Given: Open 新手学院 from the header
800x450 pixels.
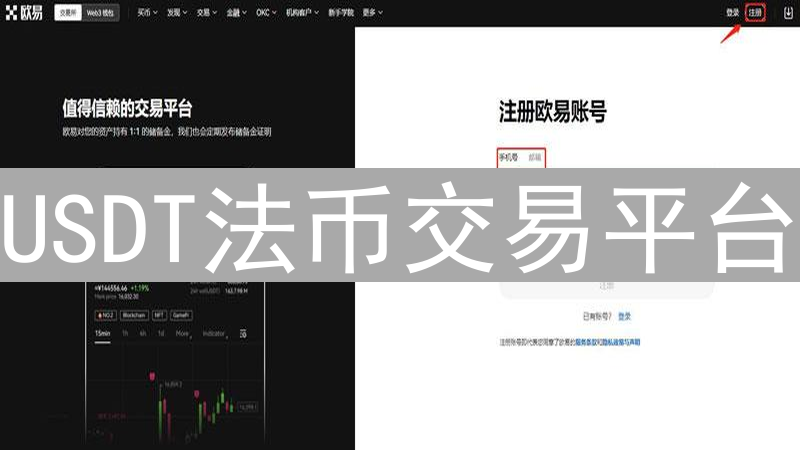Looking at the screenshot, I should click(341, 13).
